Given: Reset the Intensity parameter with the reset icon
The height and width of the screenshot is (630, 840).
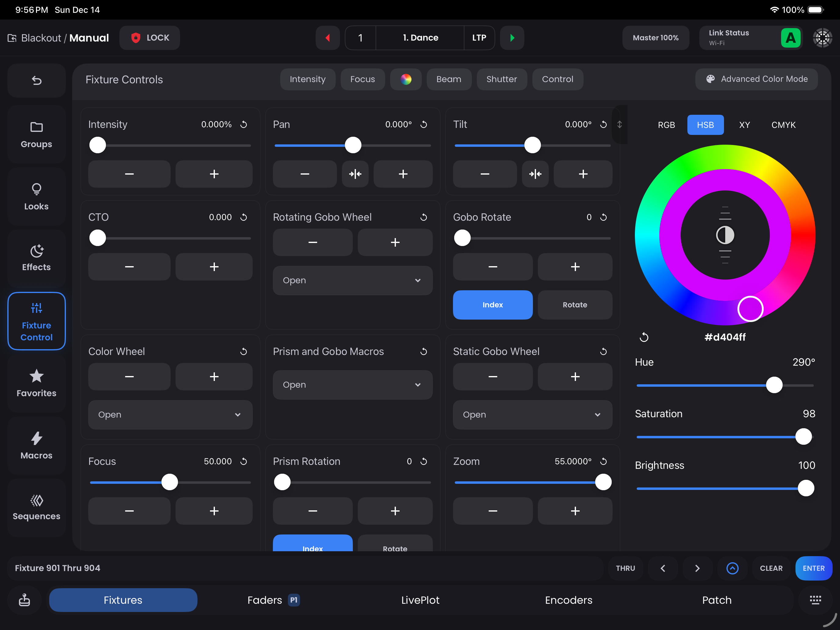Looking at the screenshot, I should pyautogui.click(x=244, y=124).
